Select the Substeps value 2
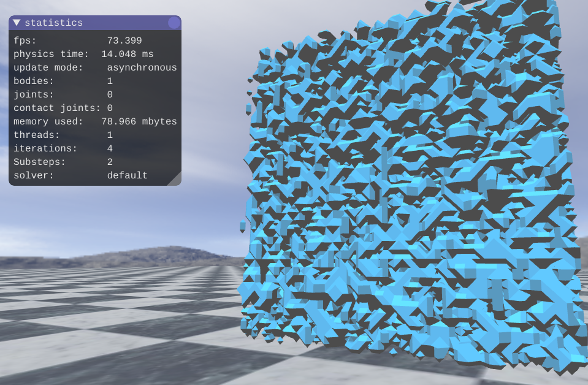Screen dimensions: 588x385 [110, 162]
